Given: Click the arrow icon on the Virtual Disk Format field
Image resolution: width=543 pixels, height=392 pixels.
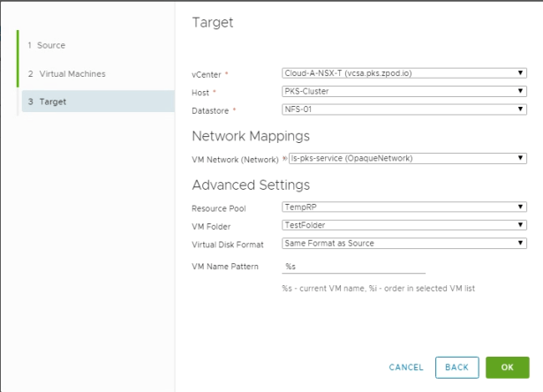Looking at the screenshot, I should [521, 243].
